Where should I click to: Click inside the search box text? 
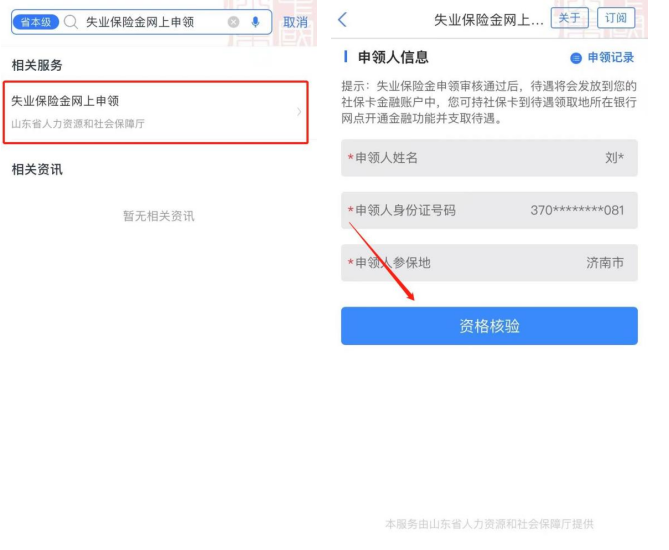(140, 22)
